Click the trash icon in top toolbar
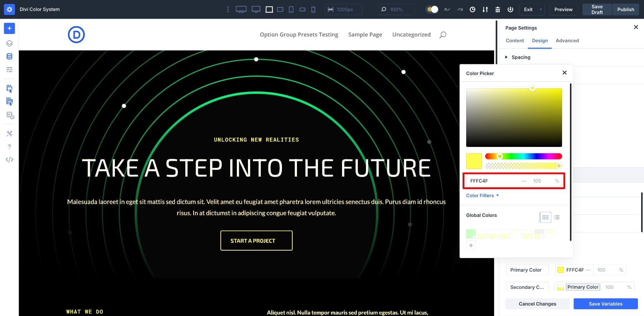This screenshot has height=316, width=644. pyautogui.click(x=498, y=10)
